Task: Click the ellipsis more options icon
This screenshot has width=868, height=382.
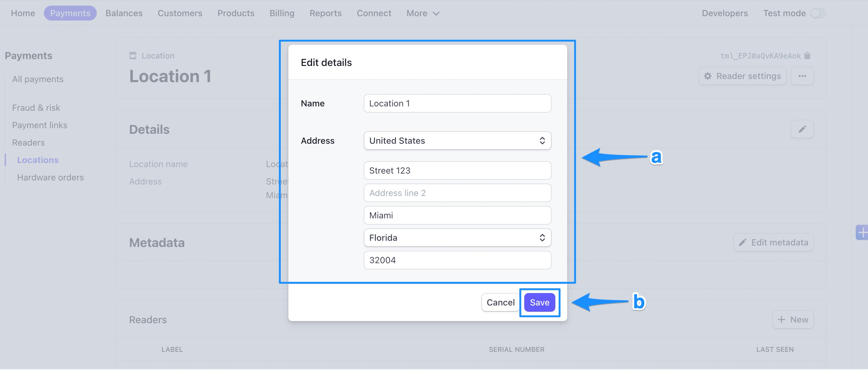Action: [x=802, y=76]
